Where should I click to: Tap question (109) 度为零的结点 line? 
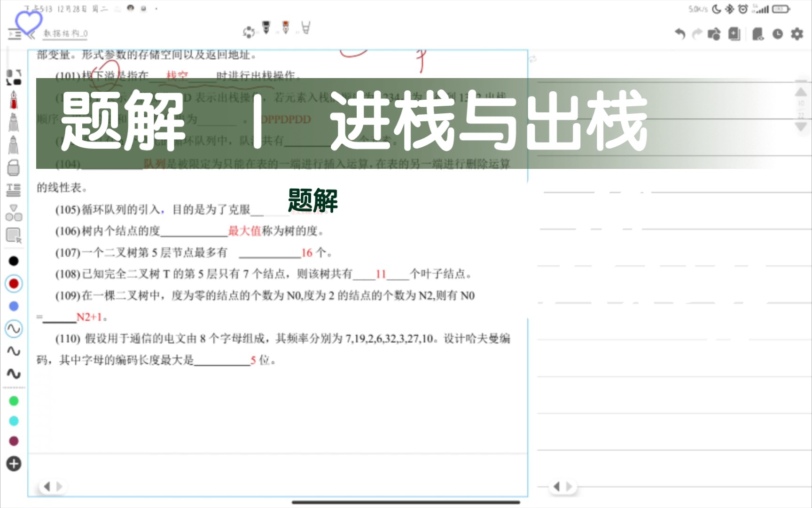(x=265, y=295)
